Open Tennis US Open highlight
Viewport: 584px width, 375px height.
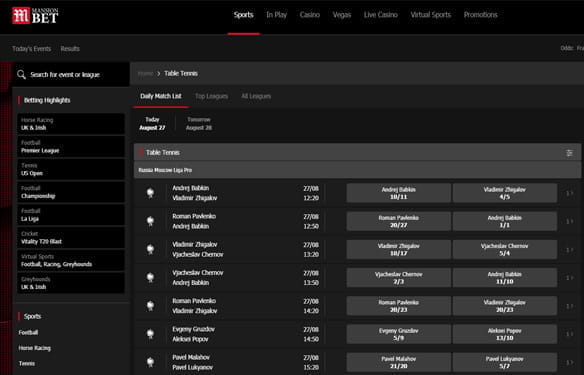(x=71, y=169)
